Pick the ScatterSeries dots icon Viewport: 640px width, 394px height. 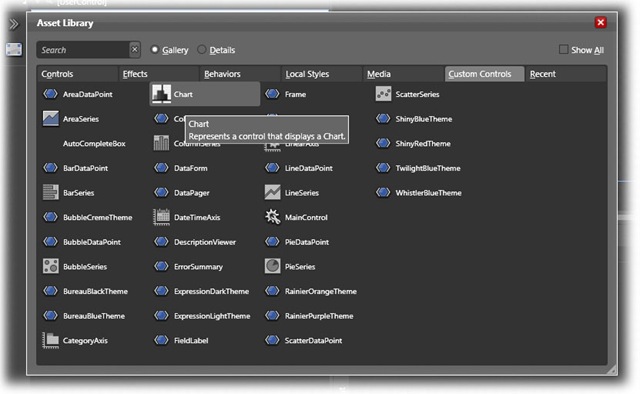383,94
